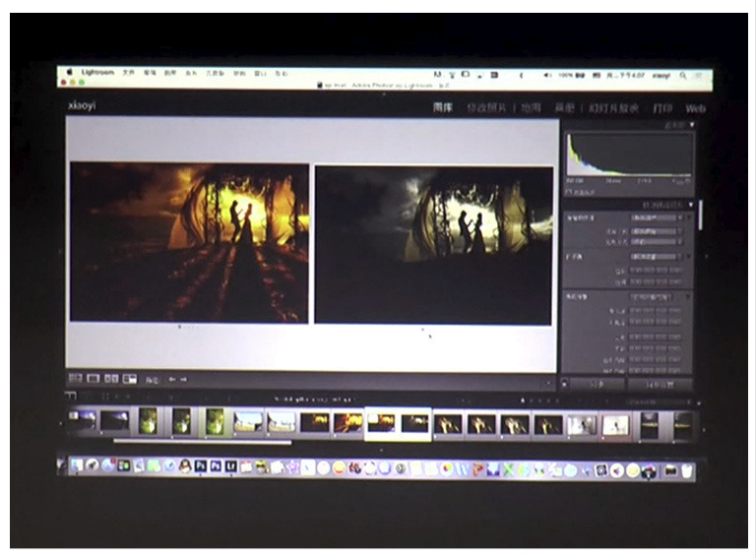Switch to Compare view in toolbar

tap(111, 379)
